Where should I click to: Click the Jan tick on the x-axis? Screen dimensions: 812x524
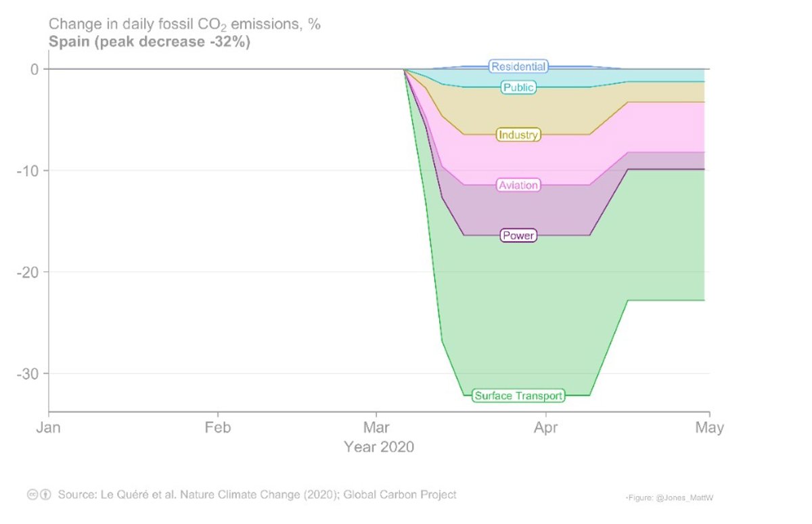tap(49, 428)
